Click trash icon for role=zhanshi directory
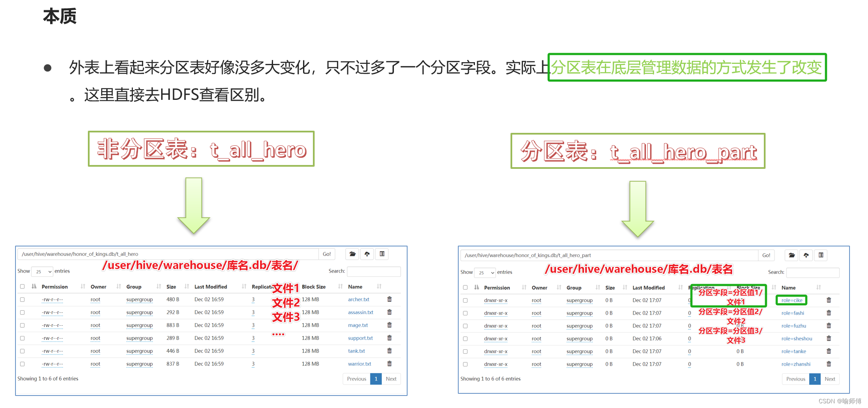 829,364
